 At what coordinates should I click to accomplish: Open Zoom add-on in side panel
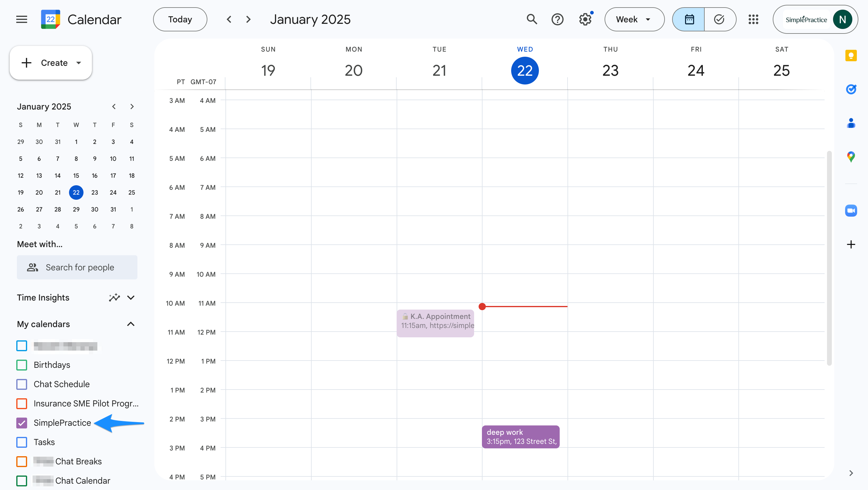pos(851,210)
